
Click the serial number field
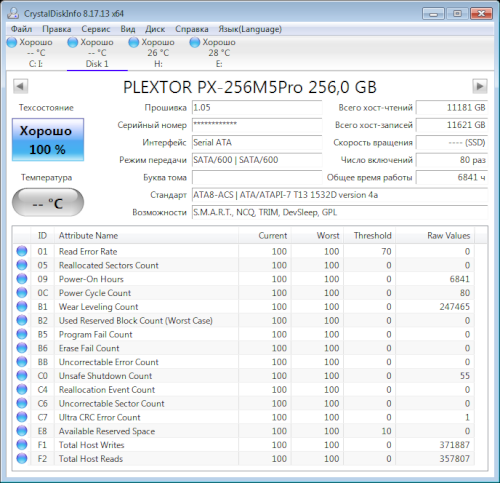click(257, 125)
